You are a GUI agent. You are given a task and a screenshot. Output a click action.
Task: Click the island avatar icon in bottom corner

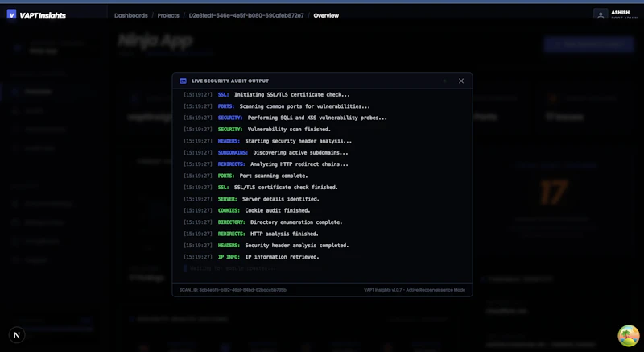(629, 336)
